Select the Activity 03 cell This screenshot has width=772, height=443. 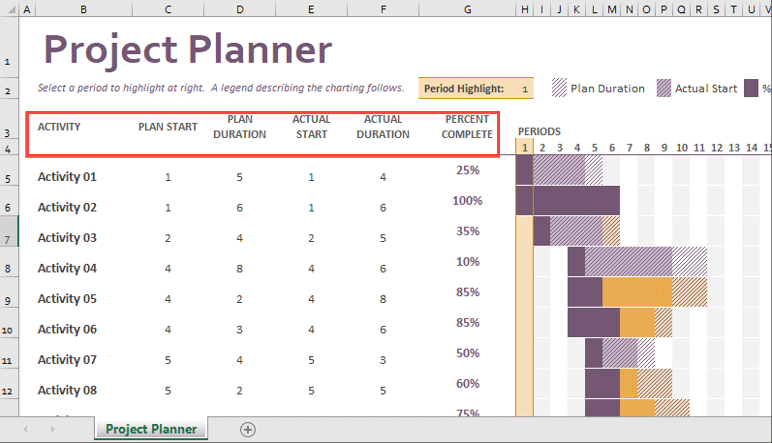(67, 238)
